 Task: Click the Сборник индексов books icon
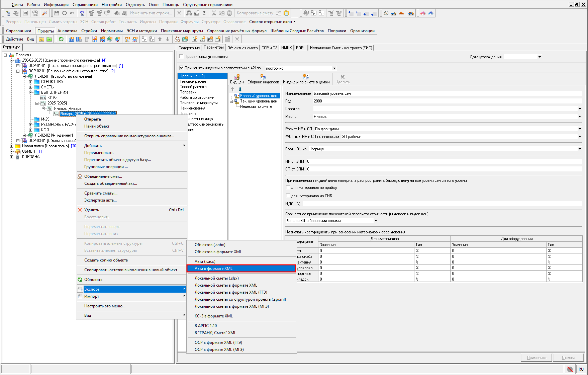263,79
